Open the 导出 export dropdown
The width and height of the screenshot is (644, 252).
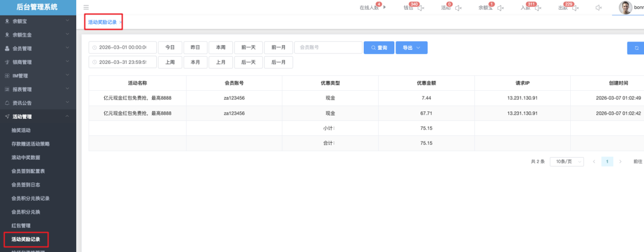pyautogui.click(x=412, y=48)
